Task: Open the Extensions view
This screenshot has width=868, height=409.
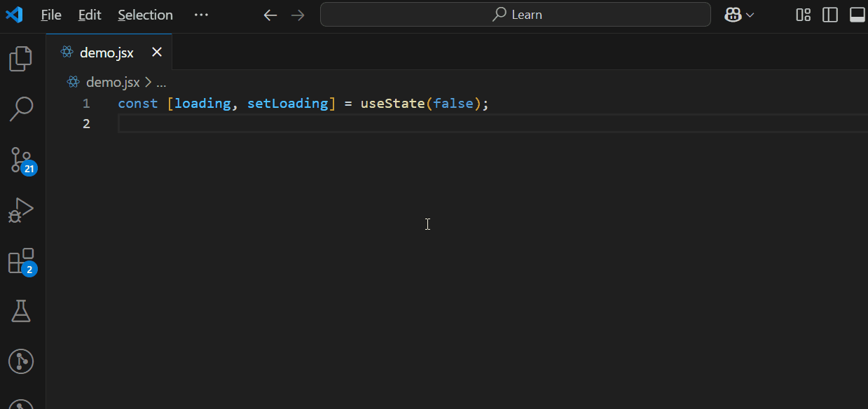Action: [x=20, y=261]
